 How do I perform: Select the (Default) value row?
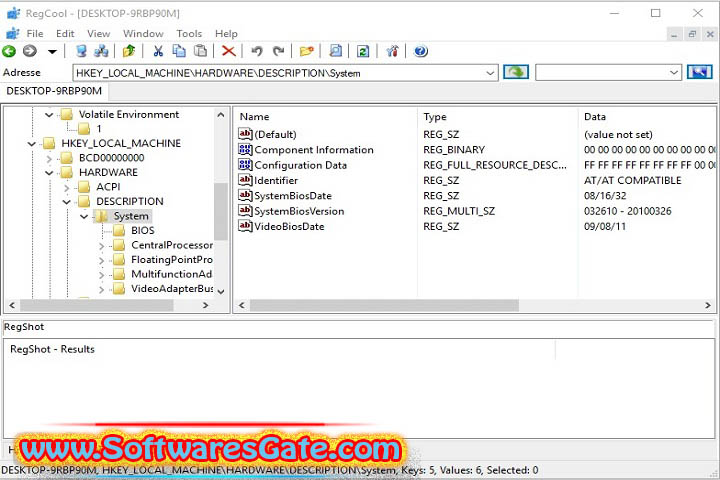(276, 135)
